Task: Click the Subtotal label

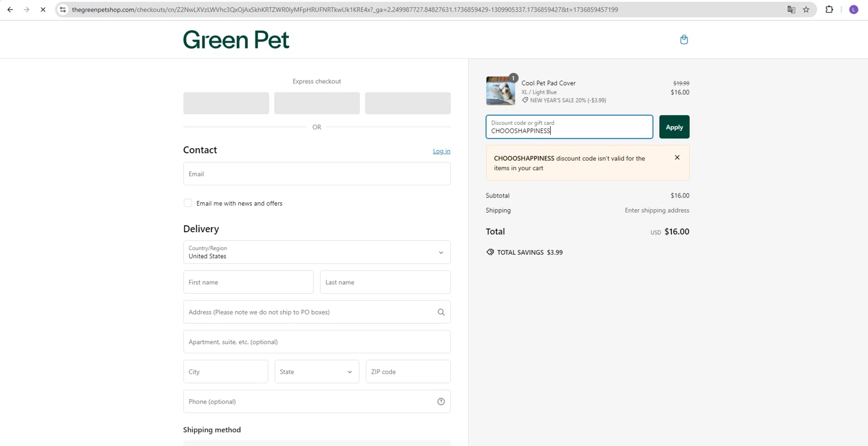Action: pyautogui.click(x=498, y=196)
